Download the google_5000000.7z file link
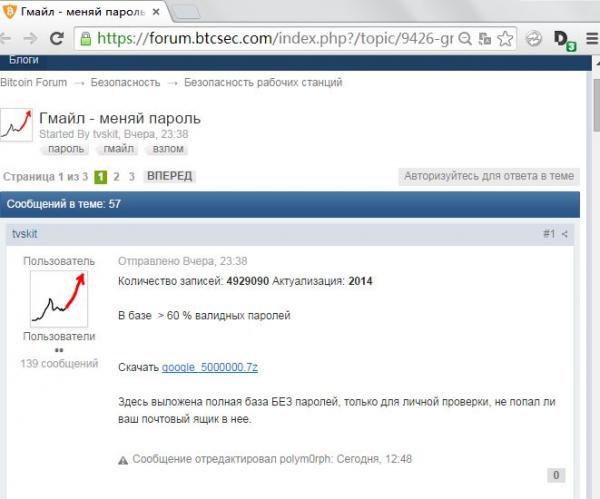 click(210, 367)
